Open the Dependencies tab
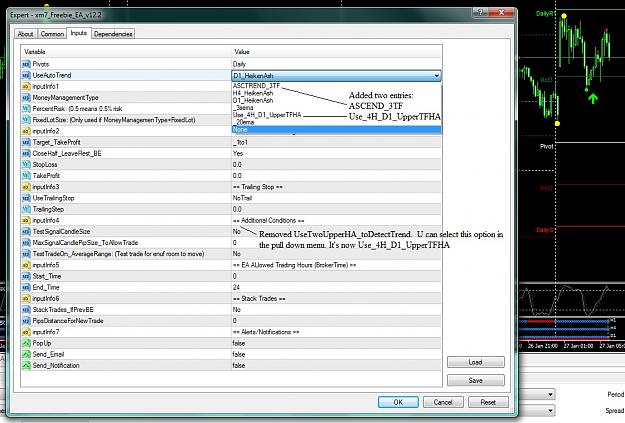Screen dimensions: 625x423 [x=113, y=34]
